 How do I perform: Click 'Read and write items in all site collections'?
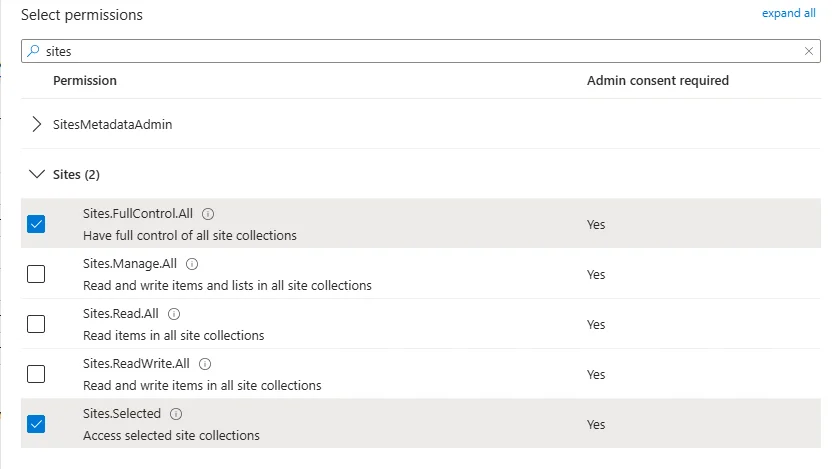[x=202, y=385]
